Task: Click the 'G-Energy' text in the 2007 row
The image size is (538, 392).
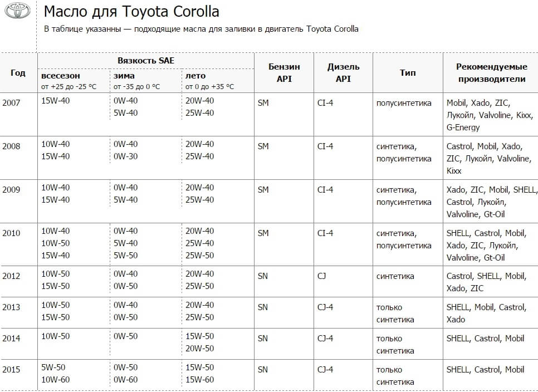Action: point(463,128)
